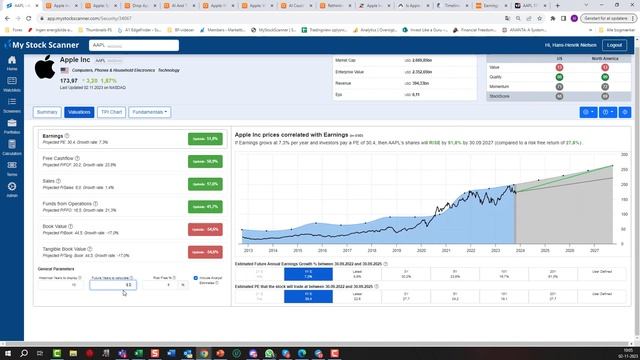The image size is (640, 360).
Task: Expand the Fundamentals dropdown
Action: (150, 112)
